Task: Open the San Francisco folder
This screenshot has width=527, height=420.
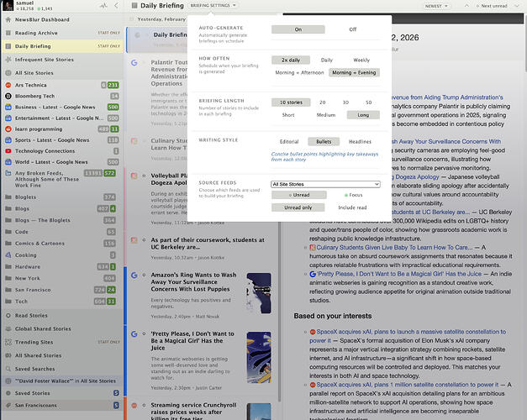Action: coord(62,290)
